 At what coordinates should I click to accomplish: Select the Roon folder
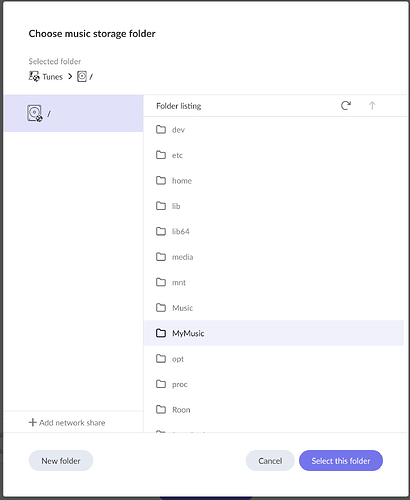pyautogui.click(x=274, y=409)
